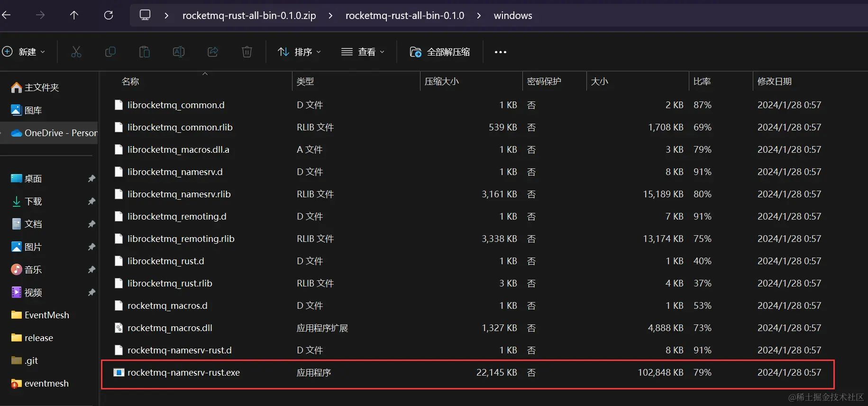Unpin 文档 using its pin icon
Image resolution: width=868 pixels, height=406 pixels.
(x=91, y=224)
